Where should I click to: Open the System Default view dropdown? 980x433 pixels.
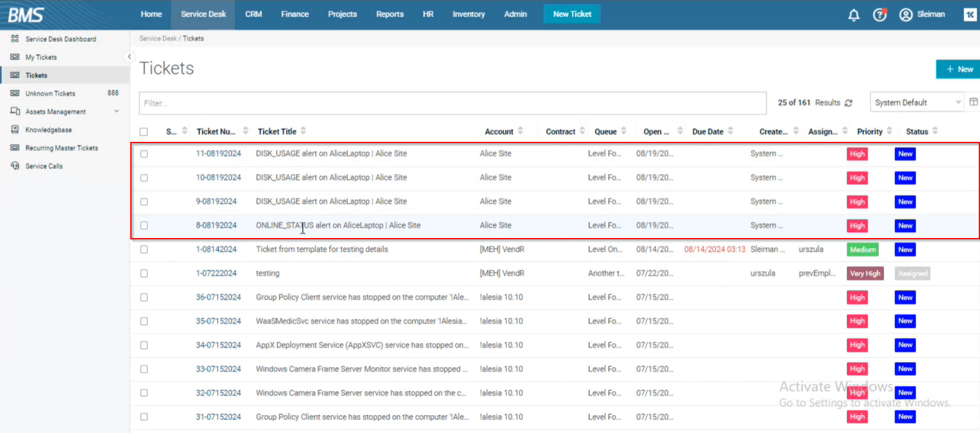(916, 102)
